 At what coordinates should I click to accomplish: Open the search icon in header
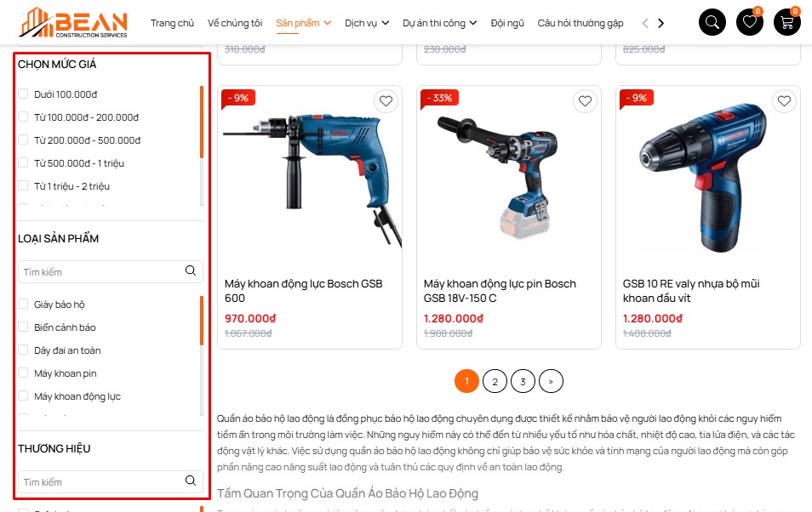point(712,22)
